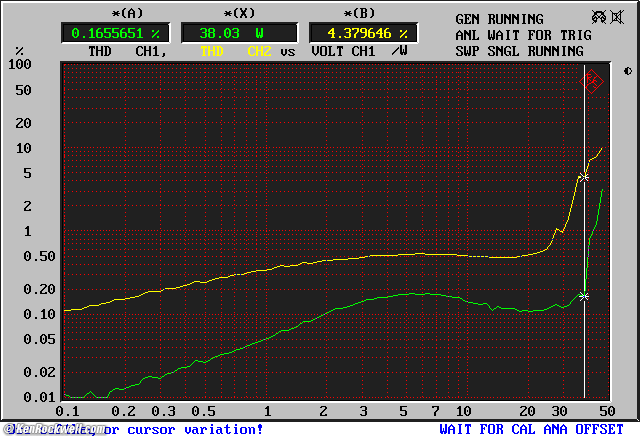Click the x-axis 7 watt label
This screenshot has height=436, width=640.
pos(436,411)
